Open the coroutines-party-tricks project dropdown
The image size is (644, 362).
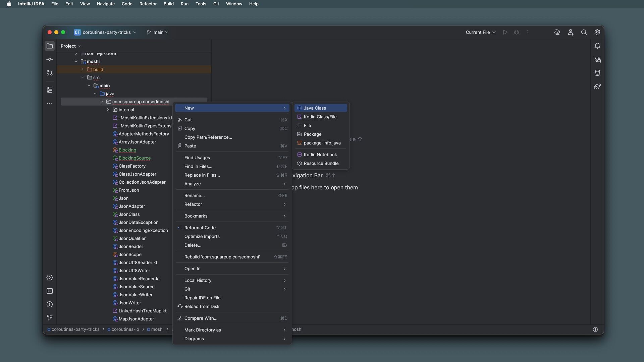pyautogui.click(x=105, y=32)
